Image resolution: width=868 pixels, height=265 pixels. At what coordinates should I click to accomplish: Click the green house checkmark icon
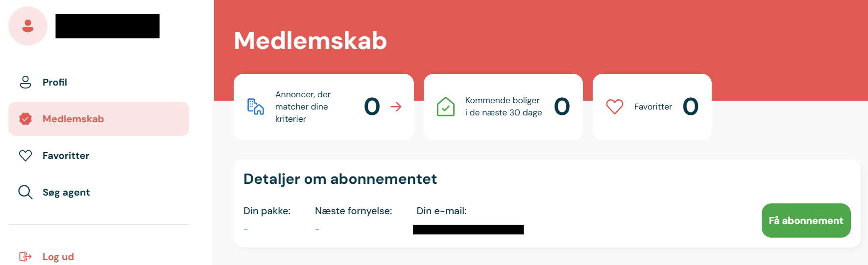[x=446, y=107]
